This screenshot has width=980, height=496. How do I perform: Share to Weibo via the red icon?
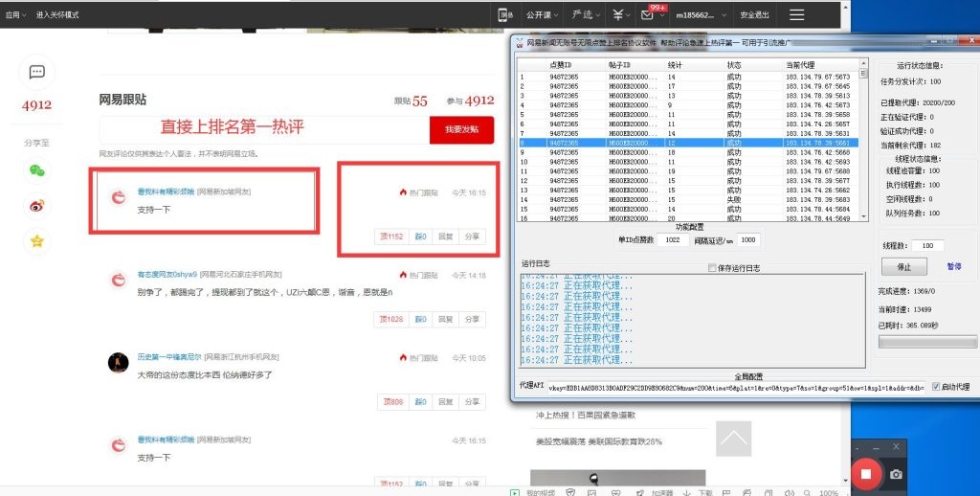tap(37, 206)
